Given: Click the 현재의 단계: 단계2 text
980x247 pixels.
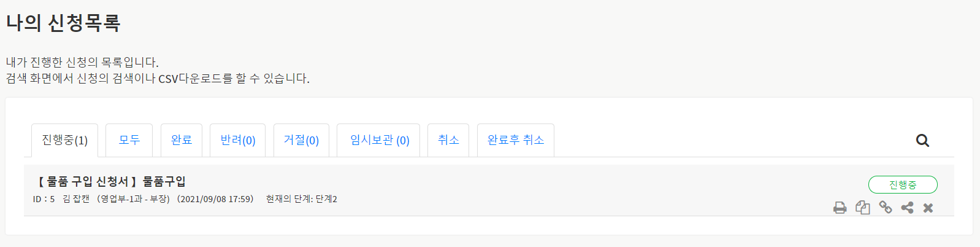Looking at the screenshot, I should 301,199.
